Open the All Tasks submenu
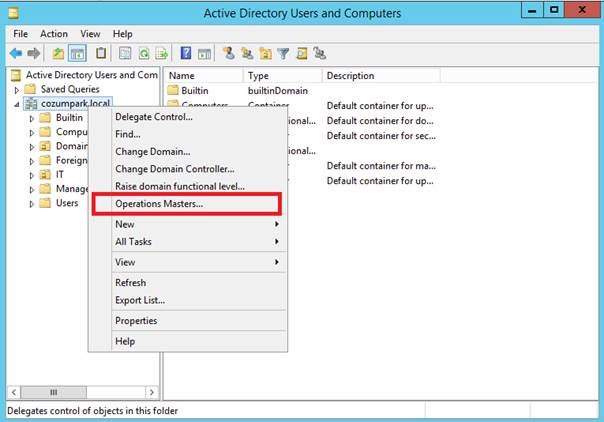 (x=190, y=241)
